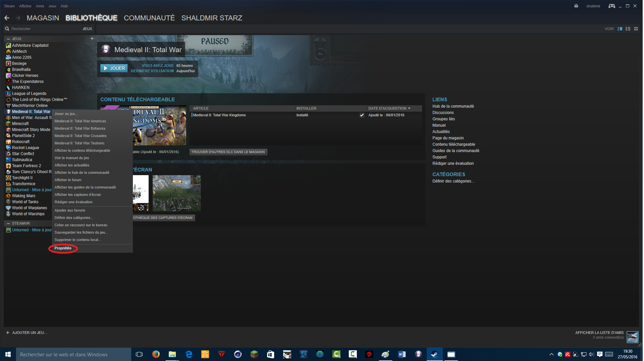Open the COMMUNAUTÉ tab

point(149,18)
